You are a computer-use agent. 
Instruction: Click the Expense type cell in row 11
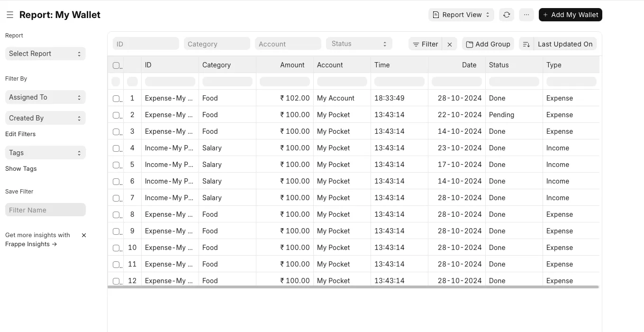pyautogui.click(x=571, y=264)
